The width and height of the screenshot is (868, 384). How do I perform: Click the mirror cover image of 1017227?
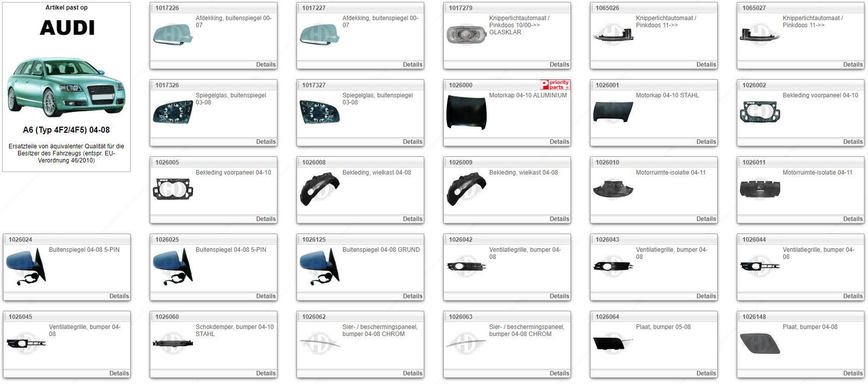coord(320,34)
